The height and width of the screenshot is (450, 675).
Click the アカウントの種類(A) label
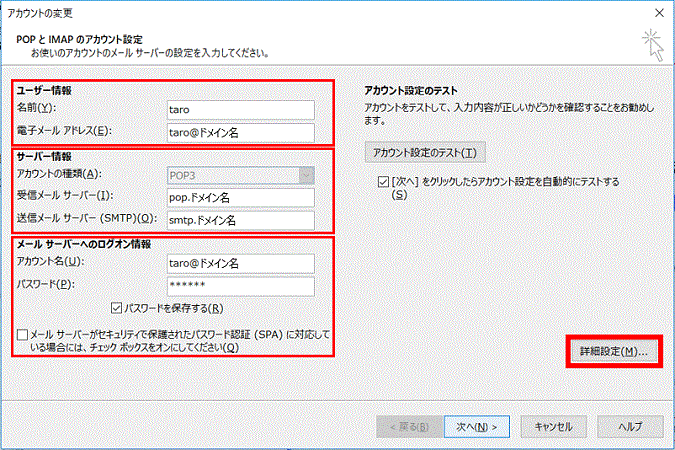pos(59,174)
